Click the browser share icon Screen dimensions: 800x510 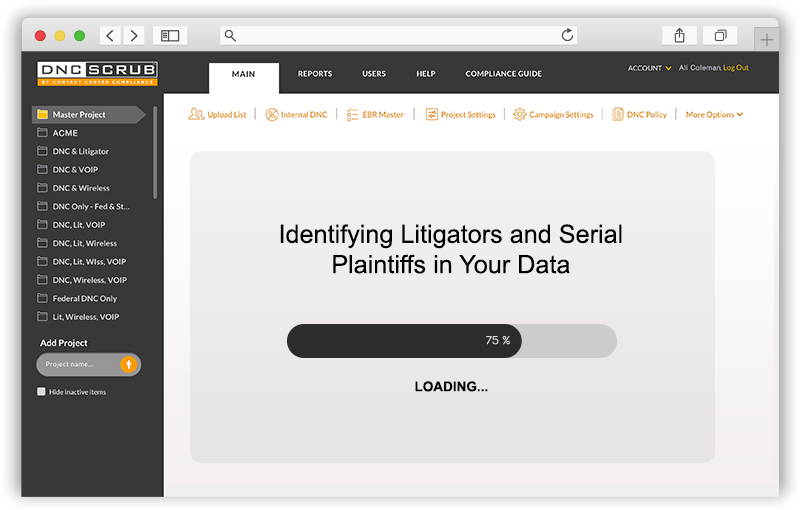679,36
